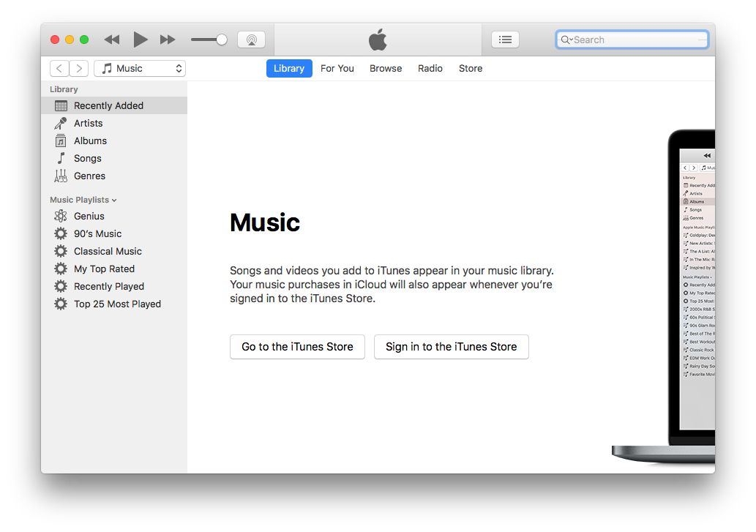Open the Up Next list icon
The height and width of the screenshot is (532, 756).
tap(505, 40)
